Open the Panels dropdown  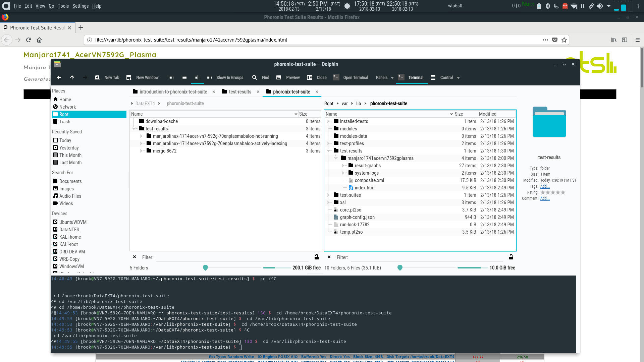(384, 77)
